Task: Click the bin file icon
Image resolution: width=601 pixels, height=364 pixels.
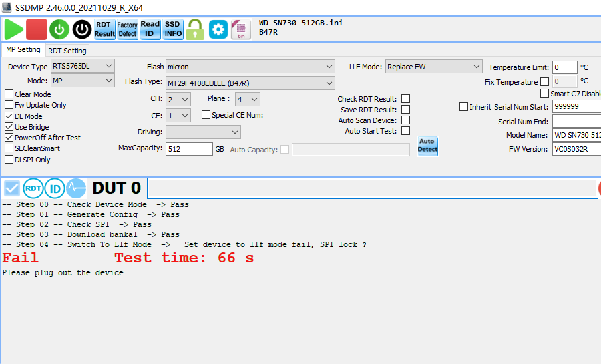Action: [240, 29]
